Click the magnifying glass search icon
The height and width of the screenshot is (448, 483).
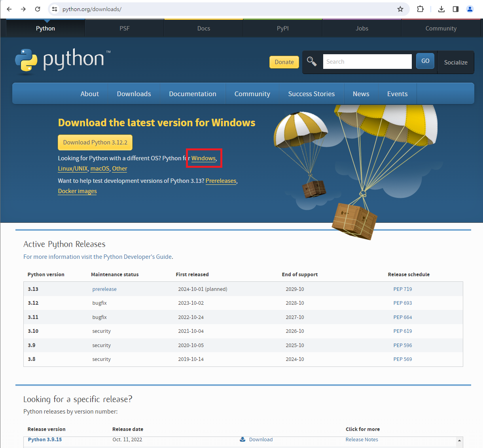tap(312, 61)
